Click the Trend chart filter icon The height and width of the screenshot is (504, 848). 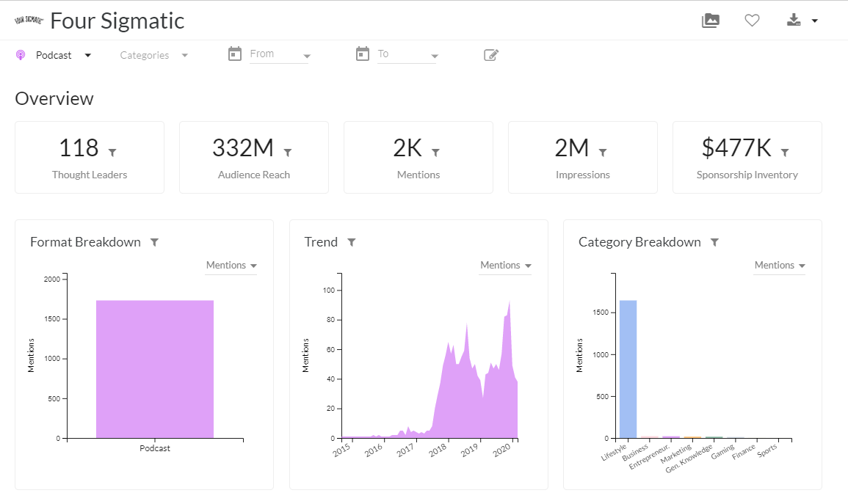pos(352,242)
